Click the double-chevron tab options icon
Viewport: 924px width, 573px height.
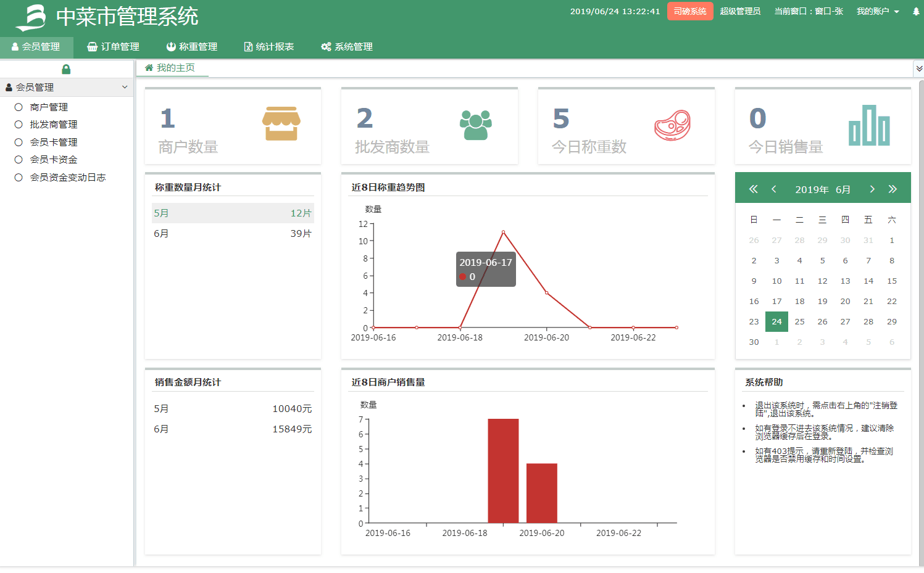tap(919, 68)
